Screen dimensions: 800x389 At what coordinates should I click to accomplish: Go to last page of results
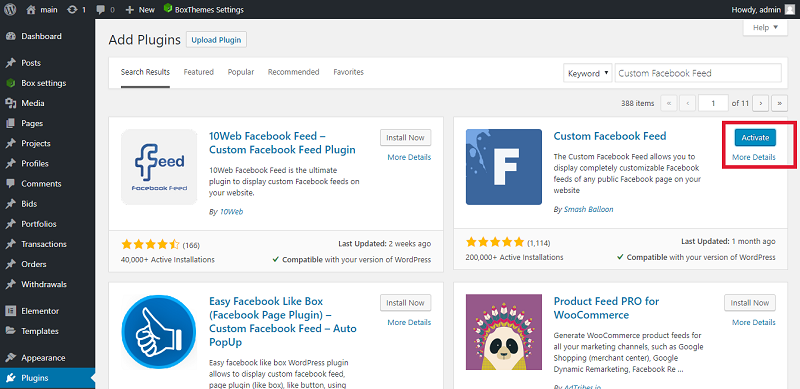[x=780, y=103]
